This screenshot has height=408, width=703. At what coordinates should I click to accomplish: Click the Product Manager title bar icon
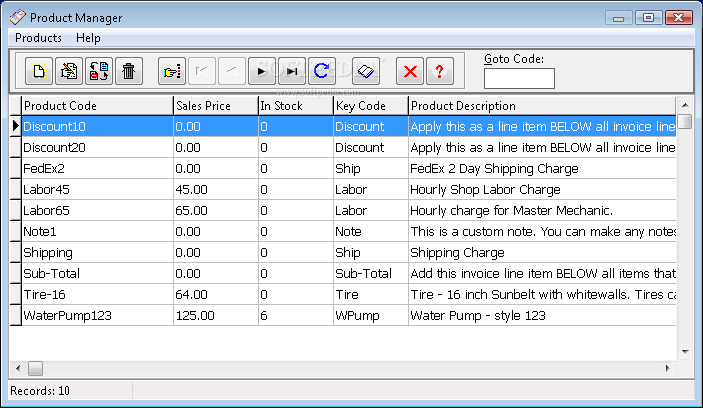click(18, 17)
